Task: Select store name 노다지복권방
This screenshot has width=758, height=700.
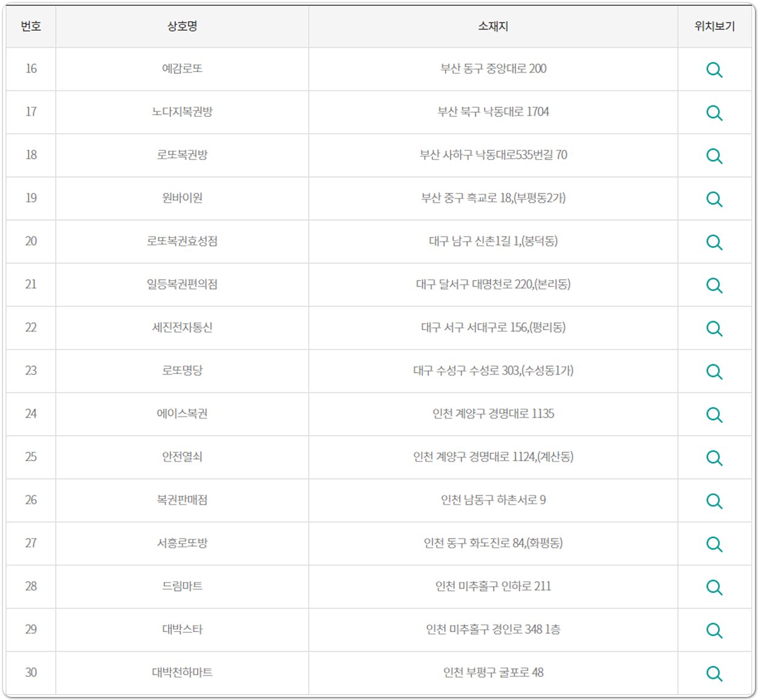Action: [x=182, y=112]
